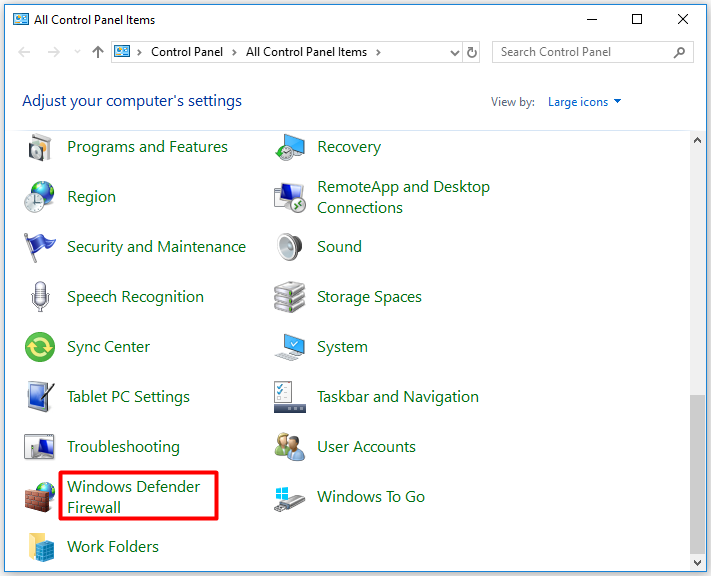Open Taskbar and Navigation link
The width and height of the screenshot is (711, 576).
[x=398, y=397]
